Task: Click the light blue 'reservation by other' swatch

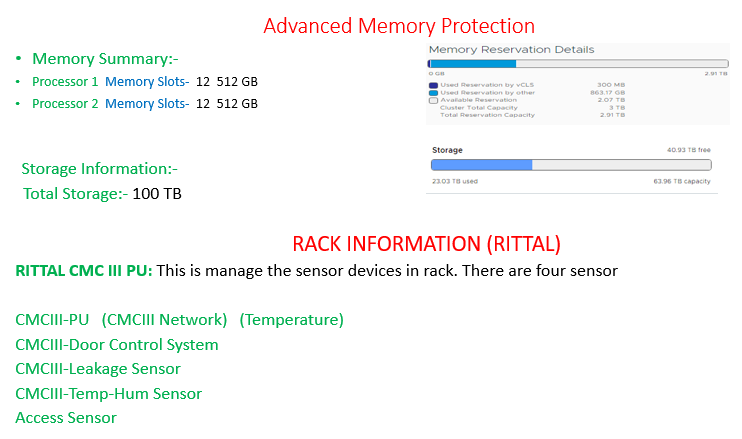Action: 433,93
